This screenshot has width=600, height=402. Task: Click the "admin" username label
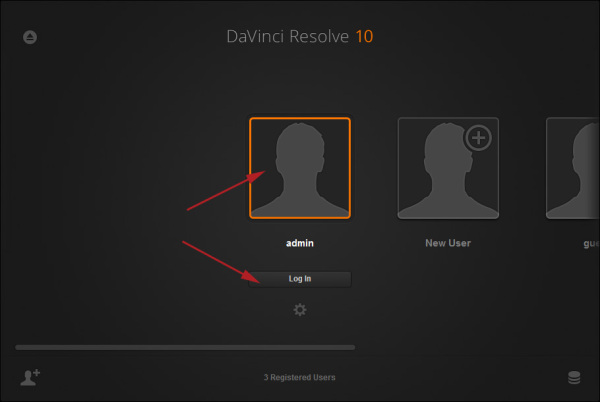point(300,243)
